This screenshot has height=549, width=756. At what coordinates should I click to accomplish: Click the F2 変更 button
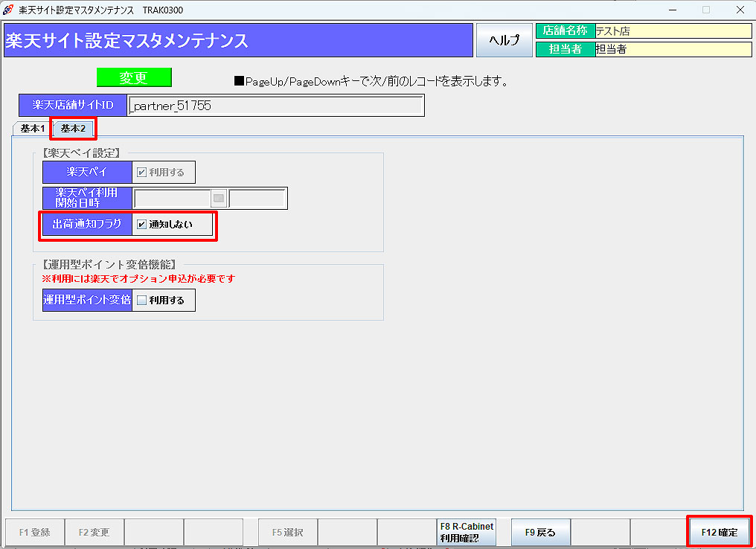coord(94,532)
